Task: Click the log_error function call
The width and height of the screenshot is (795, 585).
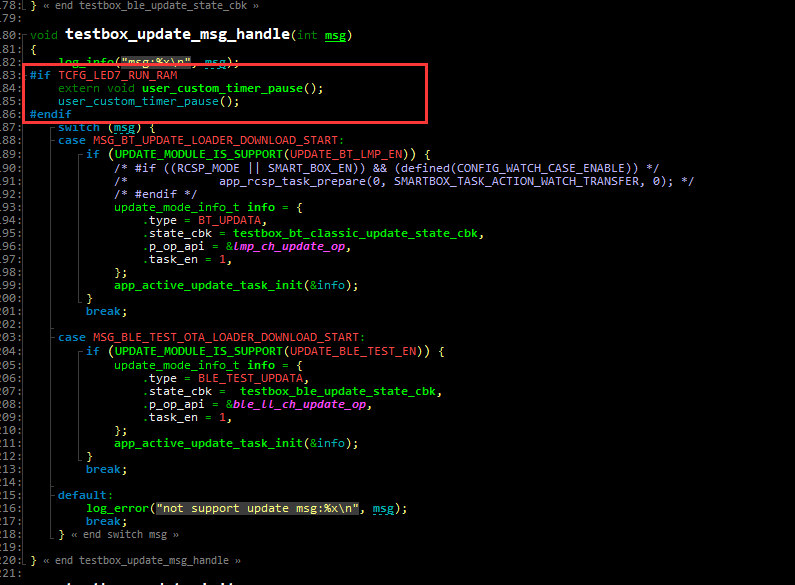Action: (x=117, y=508)
